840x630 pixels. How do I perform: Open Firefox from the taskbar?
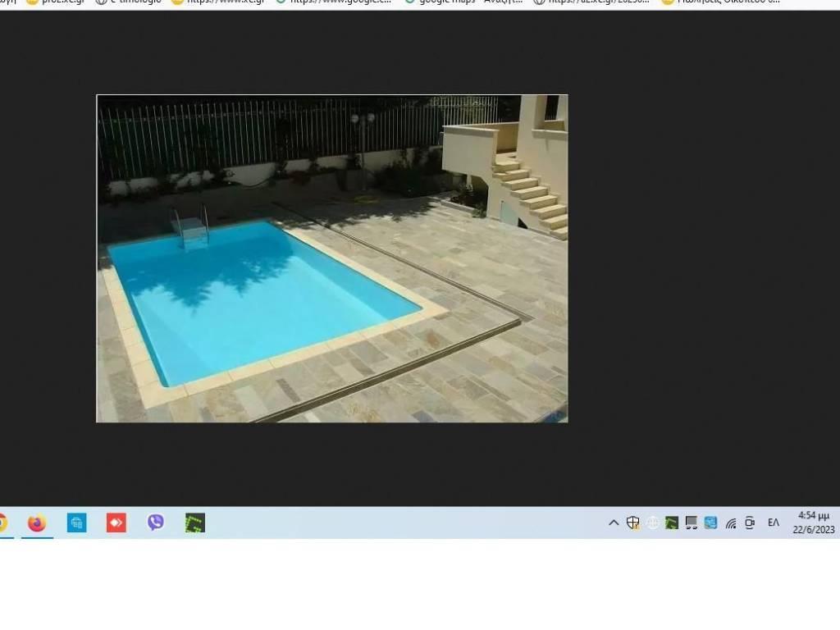tap(37, 523)
